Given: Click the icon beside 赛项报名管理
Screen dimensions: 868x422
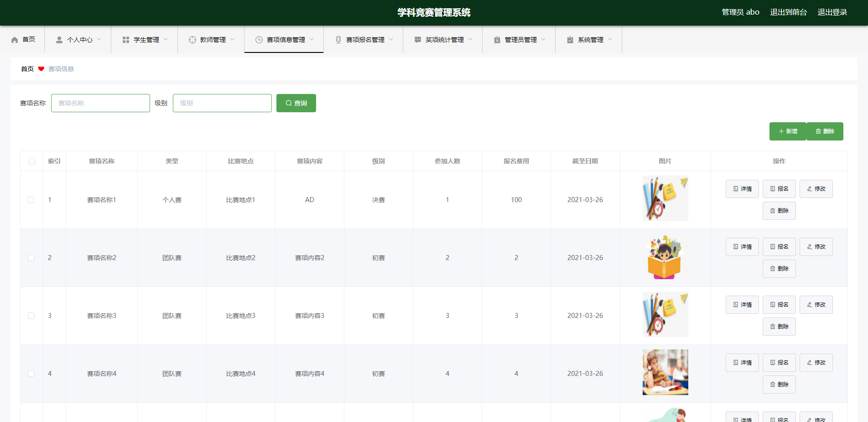Looking at the screenshot, I should (338, 40).
